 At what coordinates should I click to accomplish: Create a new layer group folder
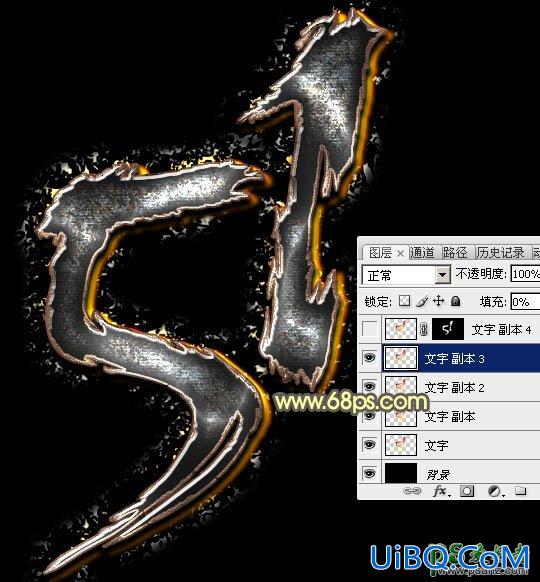520,491
